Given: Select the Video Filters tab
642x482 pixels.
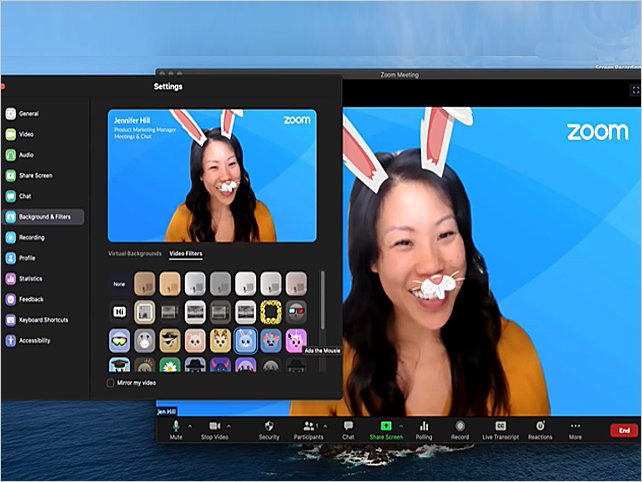Looking at the screenshot, I should click(185, 254).
